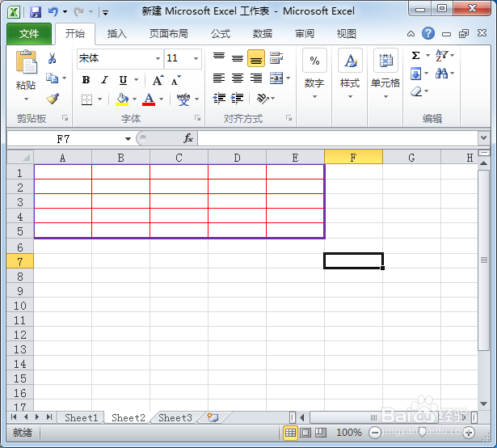
Task: Apply yellow fill color bucket
Action: (x=122, y=99)
